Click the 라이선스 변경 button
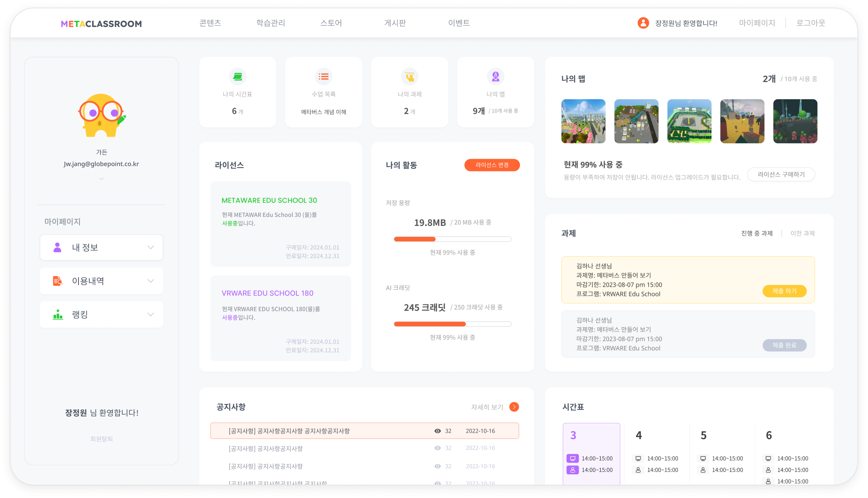This screenshot has width=868, height=498. (x=492, y=165)
